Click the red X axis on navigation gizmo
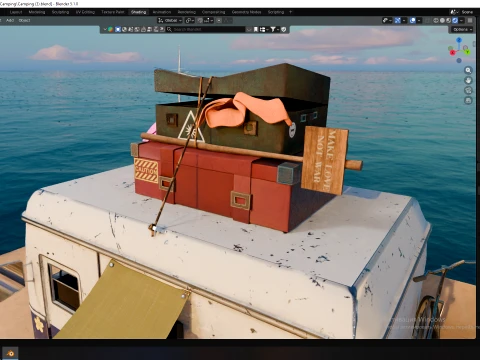Viewport: 480px width, 360px height. click(452, 53)
